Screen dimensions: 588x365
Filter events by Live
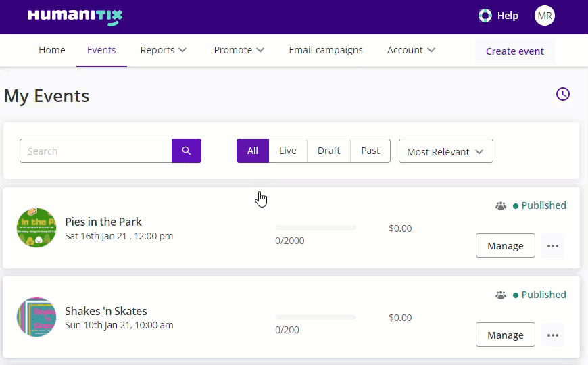(288, 151)
